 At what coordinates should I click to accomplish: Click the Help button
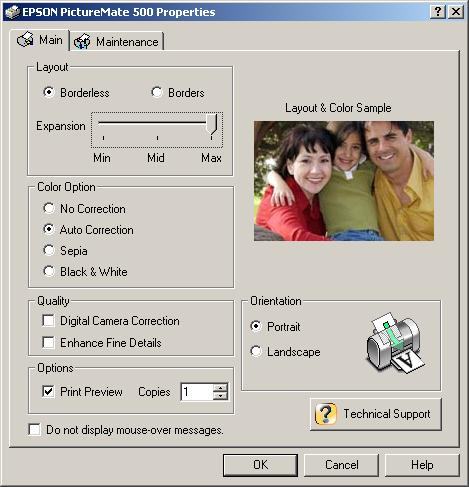[x=422, y=465]
